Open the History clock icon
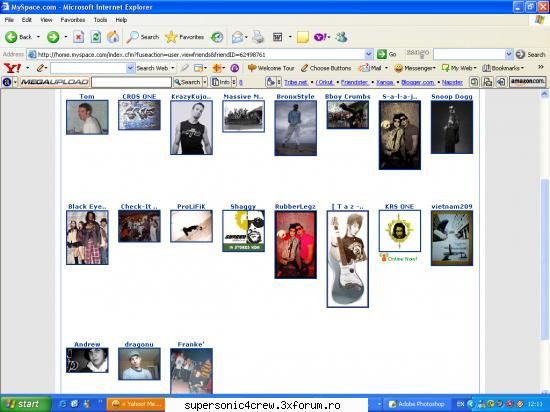The width and height of the screenshot is (550, 412). (217, 37)
